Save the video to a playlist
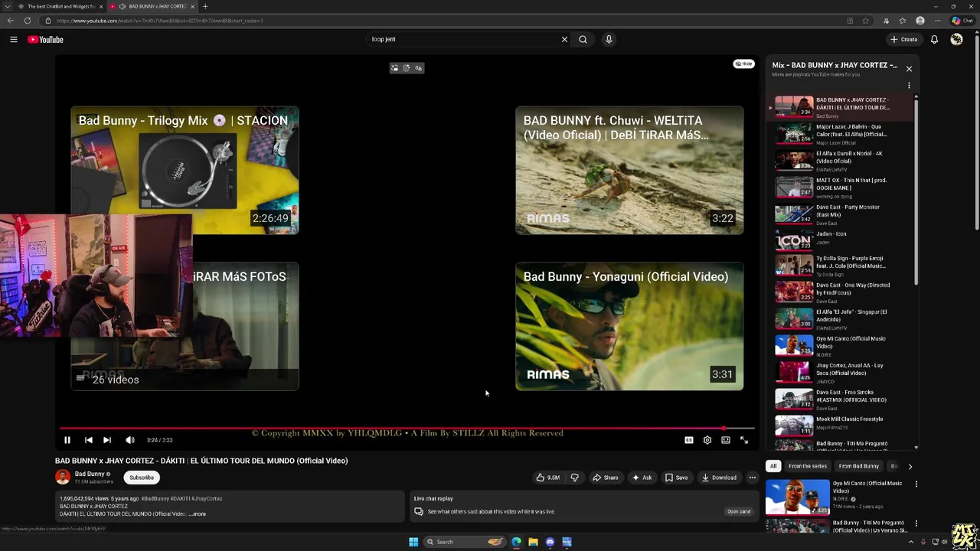The height and width of the screenshot is (551, 980). tap(676, 478)
